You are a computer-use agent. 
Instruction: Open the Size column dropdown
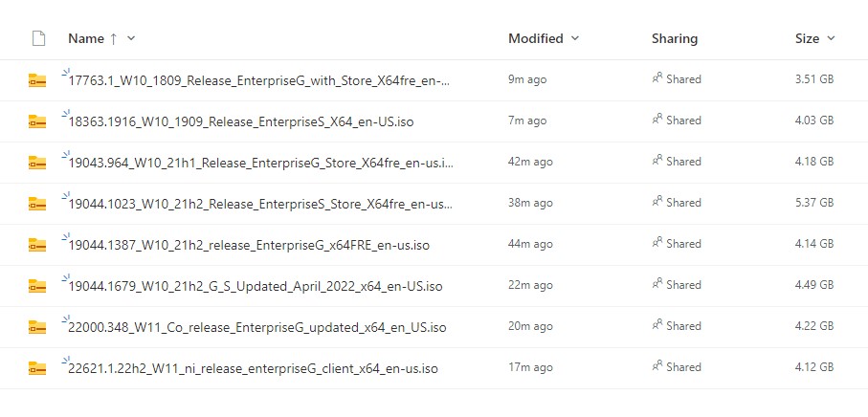point(831,39)
